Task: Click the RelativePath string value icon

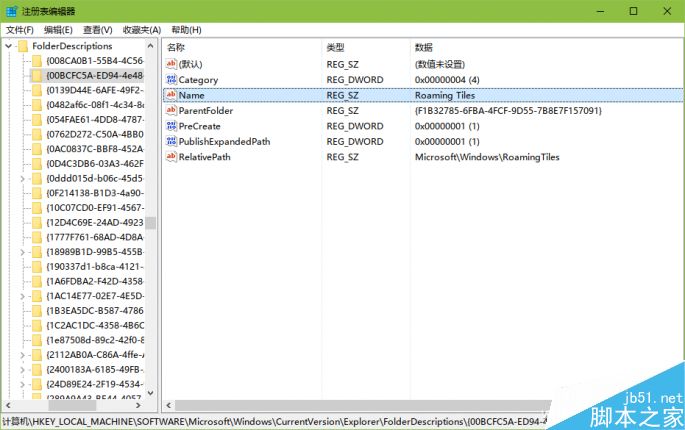Action: (x=171, y=157)
